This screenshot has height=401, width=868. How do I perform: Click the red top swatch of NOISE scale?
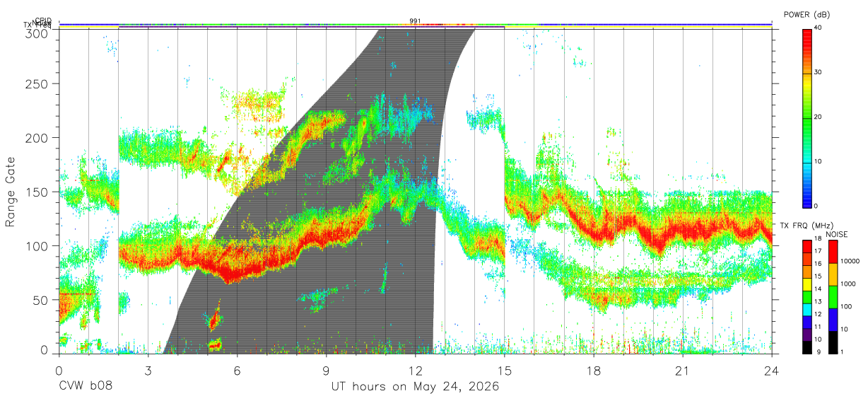click(x=832, y=252)
